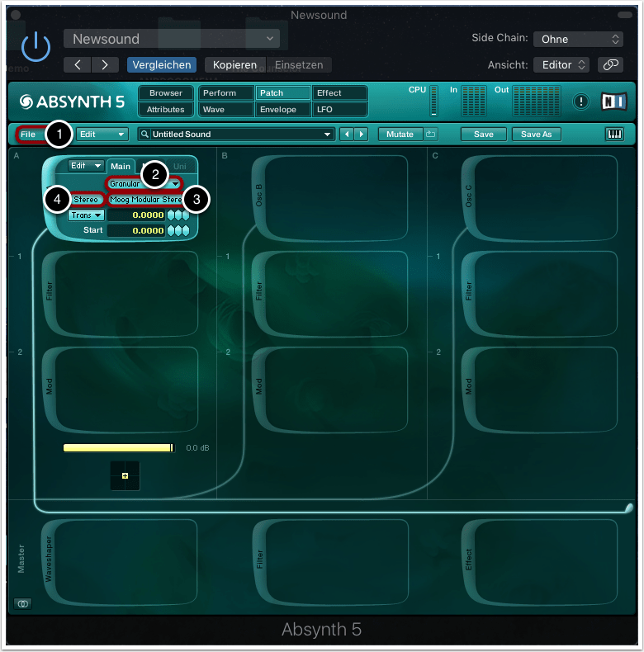This screenshot has width=644, height=652.
Task: Click the Stereo channel selector
Action: click(86, 200)
